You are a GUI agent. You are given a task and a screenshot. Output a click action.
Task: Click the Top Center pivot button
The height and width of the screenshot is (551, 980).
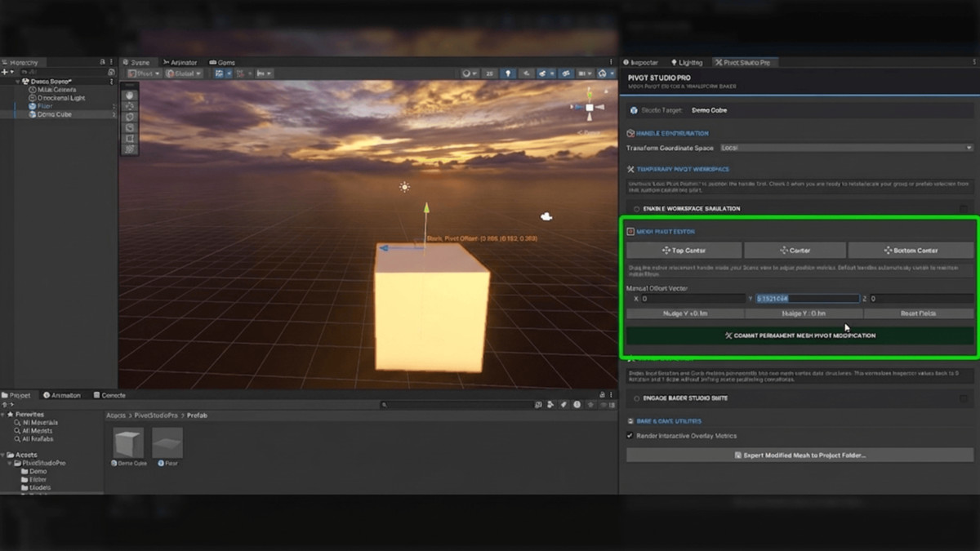(684, 251)
